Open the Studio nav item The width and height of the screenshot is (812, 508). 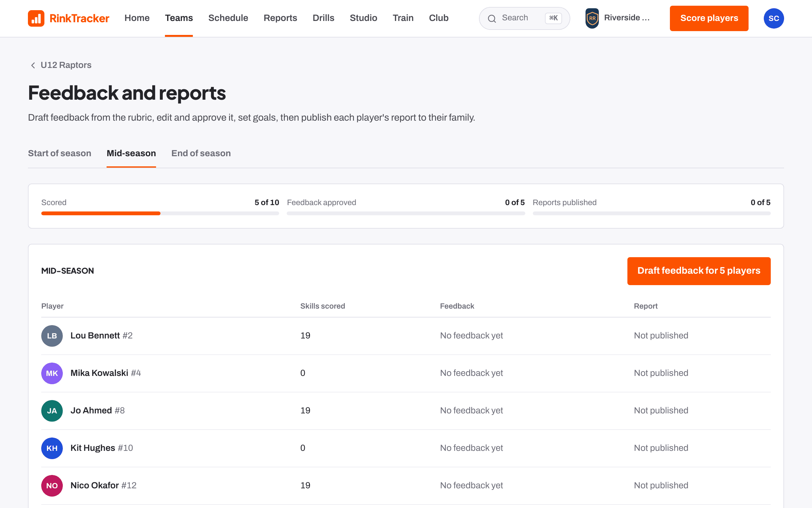point(363,18)
